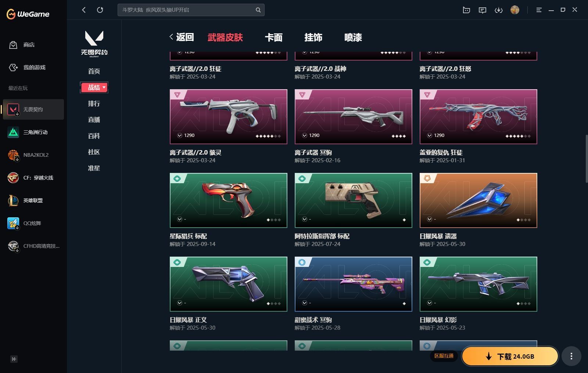Click 返回 to go back

click(182, 37)
